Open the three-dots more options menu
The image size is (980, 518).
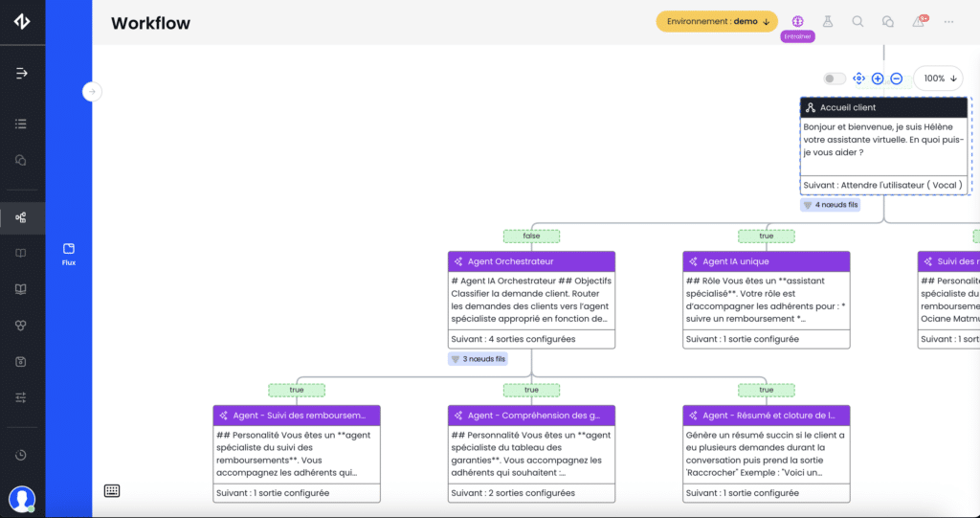pyautogui.click(x=948, y=21)
